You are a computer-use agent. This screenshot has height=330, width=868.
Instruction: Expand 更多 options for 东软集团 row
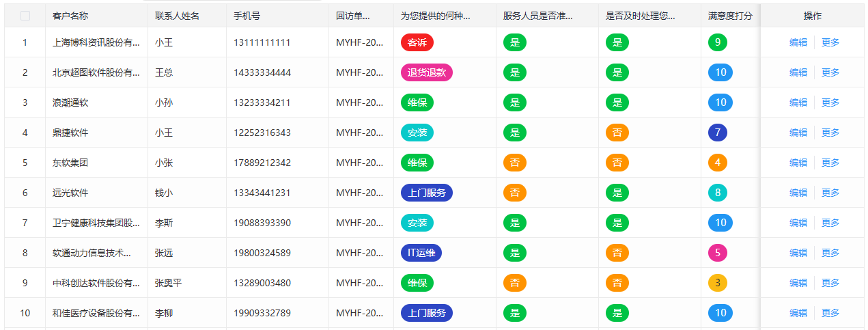(x=830, y=163)
